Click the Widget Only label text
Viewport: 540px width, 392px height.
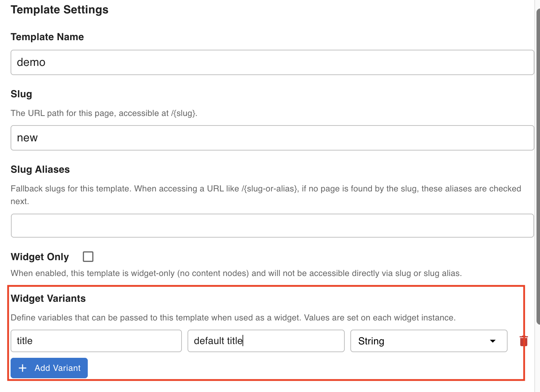pos(40,257)
